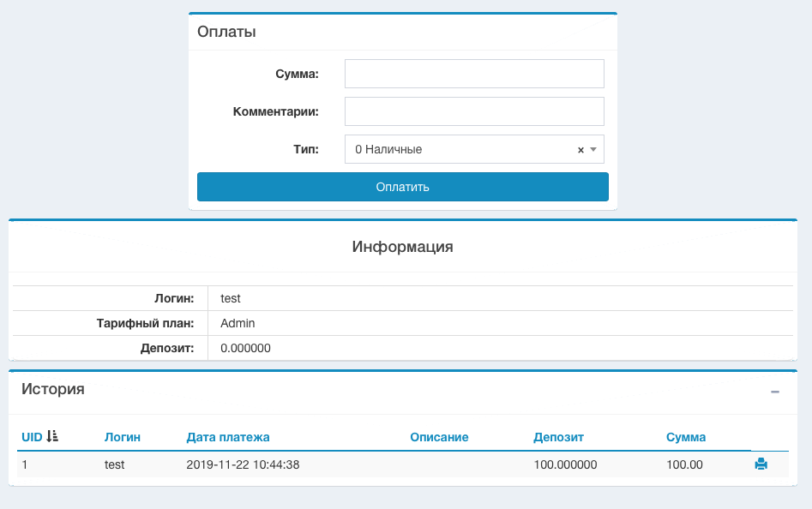Focus the Сумма input field in the form
Screen dimensions: 812x509
(x=474, y=74)
